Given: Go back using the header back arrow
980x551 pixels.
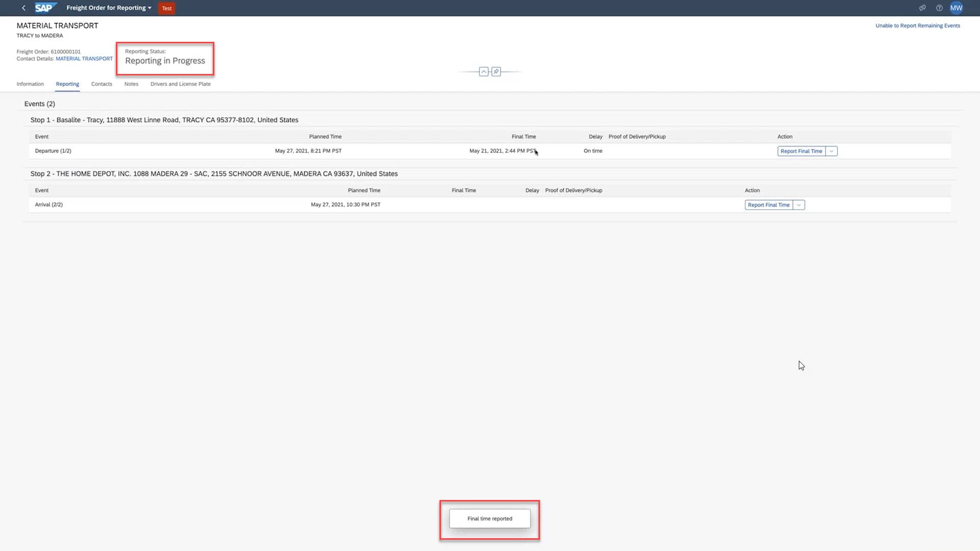Looking at the screenshot, I should [x=23, y=8].
